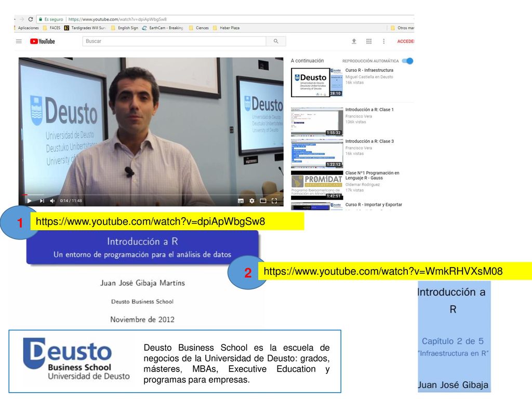Open the Ciences bookmark folder
This screenshot has width=532, height=399.
(199, 28)
